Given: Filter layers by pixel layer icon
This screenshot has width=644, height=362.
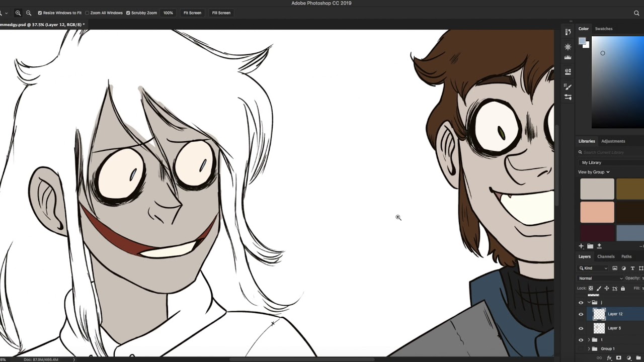Looking at the screenshot, I should [x=615, y=268].
